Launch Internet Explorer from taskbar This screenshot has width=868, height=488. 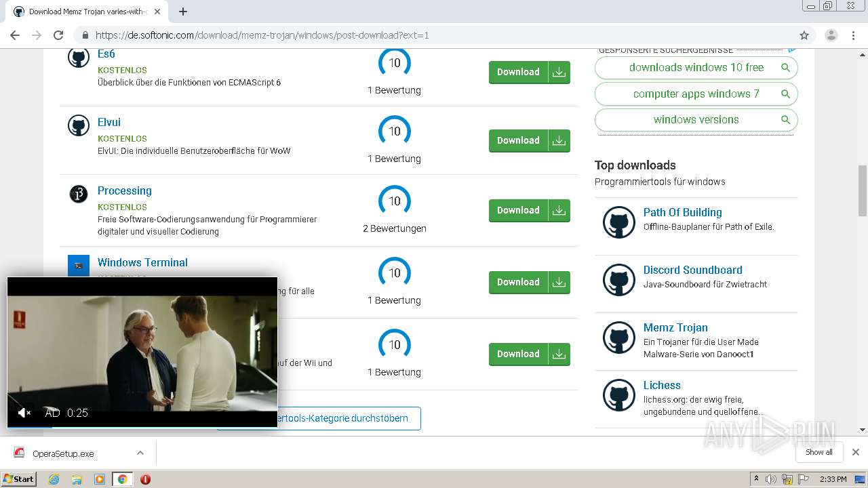pyautogui.click(x=54, y=479)
